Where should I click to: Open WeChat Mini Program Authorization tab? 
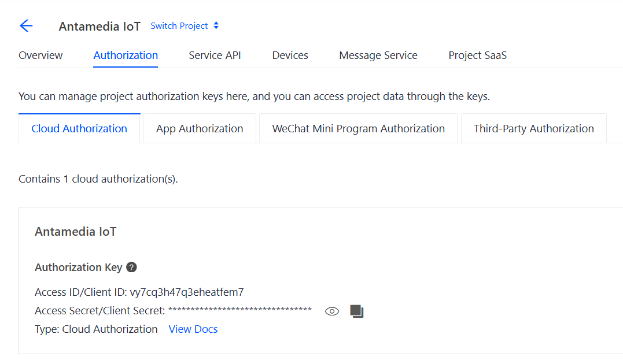click(x=358, y=129)
